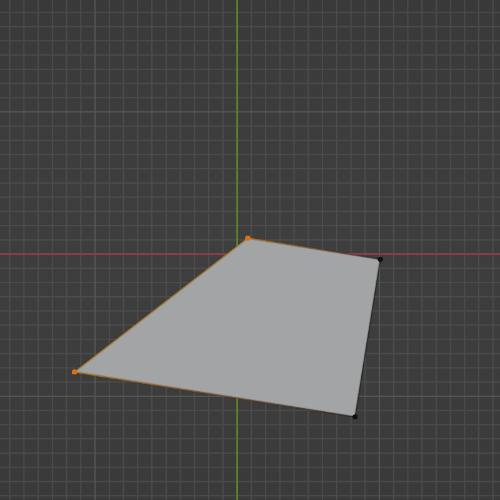This screenshot has height=500, width=500.
Task: Click the edge from leftmost orange vertex to lowest black vertex
Action: (x=215, y=394)
